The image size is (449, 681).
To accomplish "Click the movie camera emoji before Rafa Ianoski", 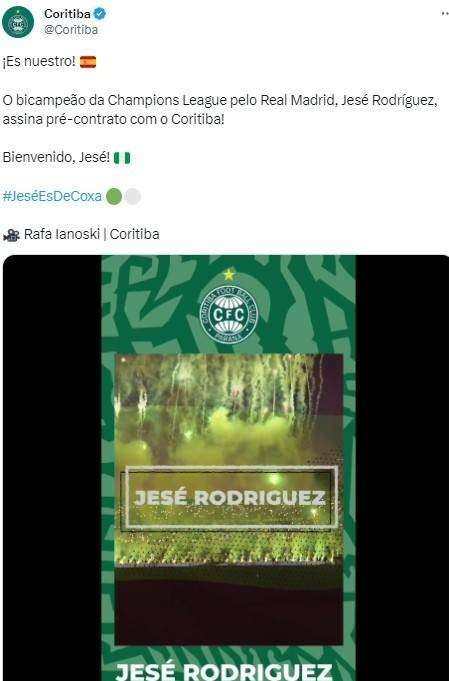I will coord(11,235).
